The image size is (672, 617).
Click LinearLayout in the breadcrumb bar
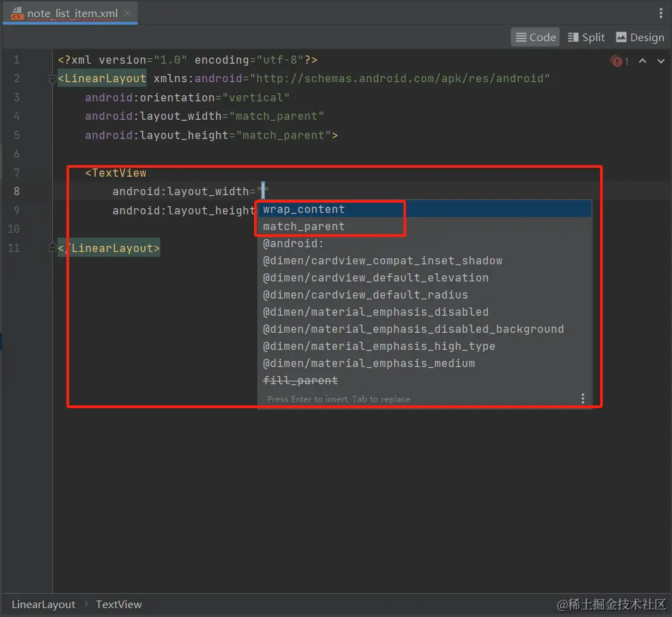coord(43,604)
